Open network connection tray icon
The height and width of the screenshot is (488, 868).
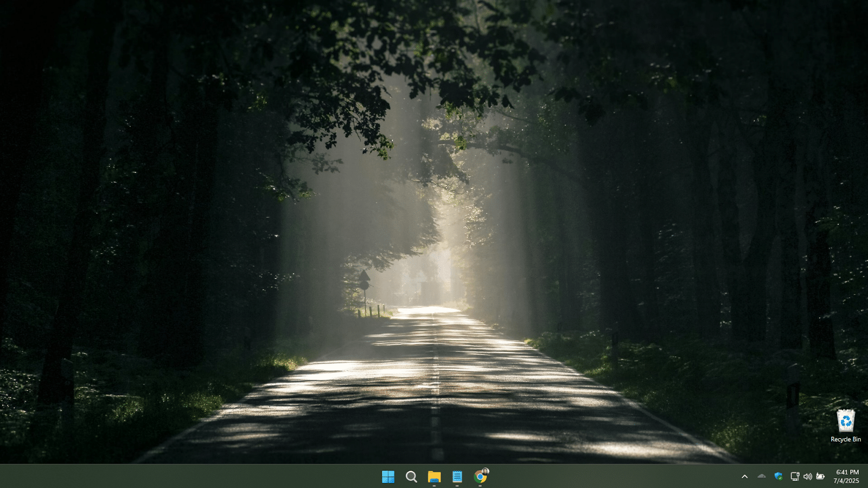click(795, 476)
